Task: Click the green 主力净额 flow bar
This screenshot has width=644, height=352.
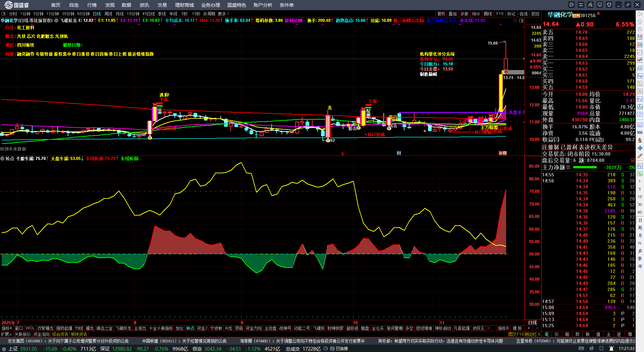Action: [585, 167]
